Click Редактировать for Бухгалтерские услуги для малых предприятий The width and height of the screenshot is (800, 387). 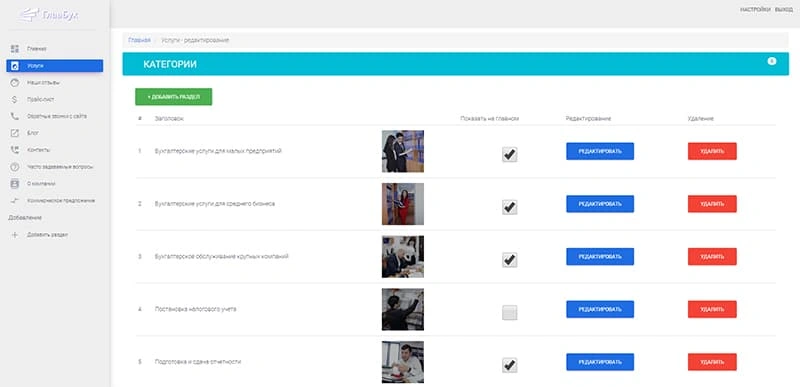coord(600,151)
